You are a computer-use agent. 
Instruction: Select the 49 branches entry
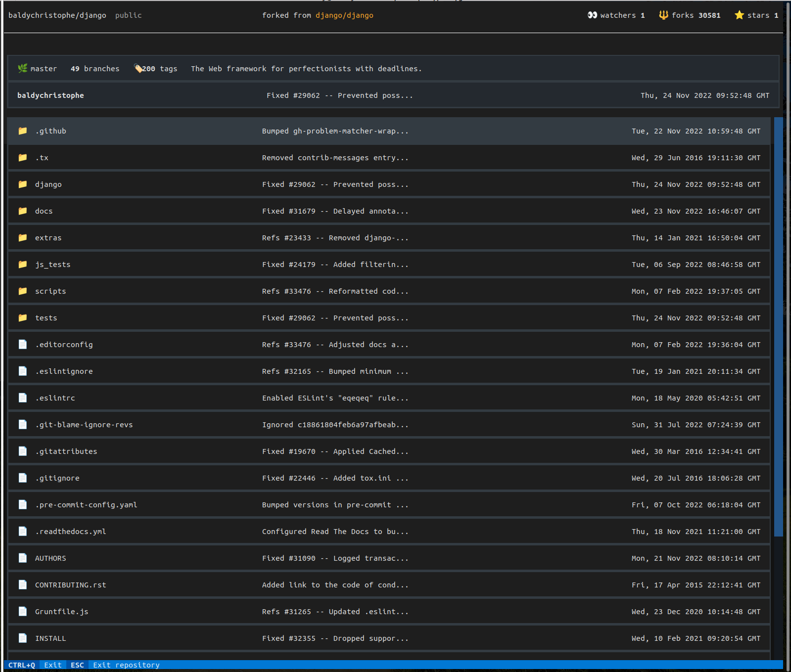click(95, 69)
